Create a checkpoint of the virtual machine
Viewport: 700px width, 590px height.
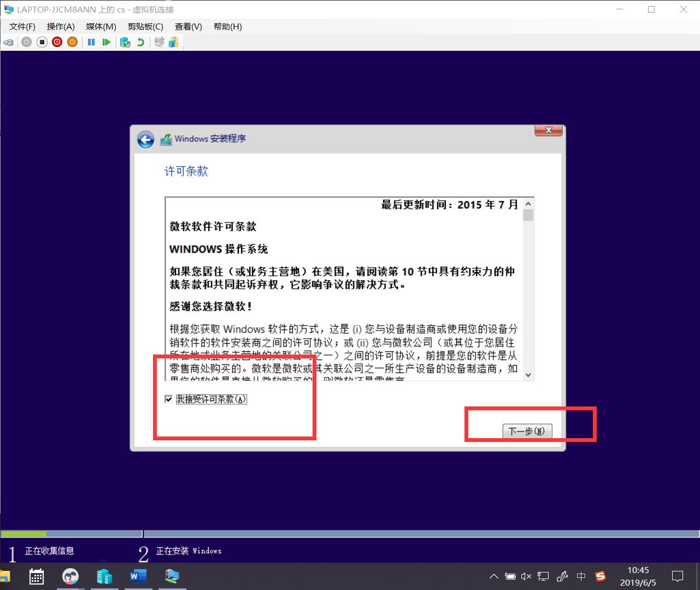click(x=125, y=42)
